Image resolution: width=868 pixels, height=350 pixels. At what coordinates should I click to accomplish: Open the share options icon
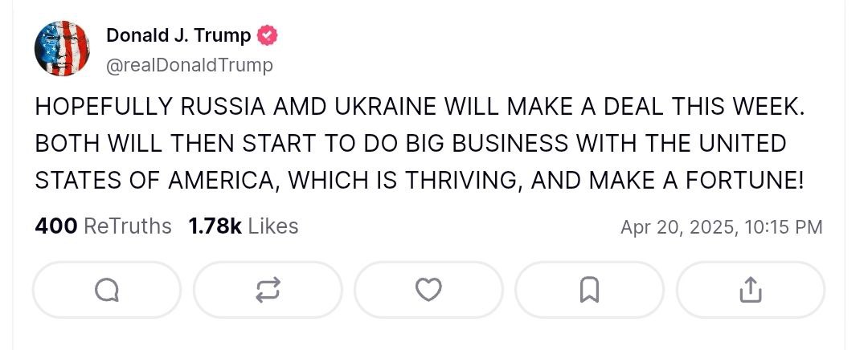point(750,290)
